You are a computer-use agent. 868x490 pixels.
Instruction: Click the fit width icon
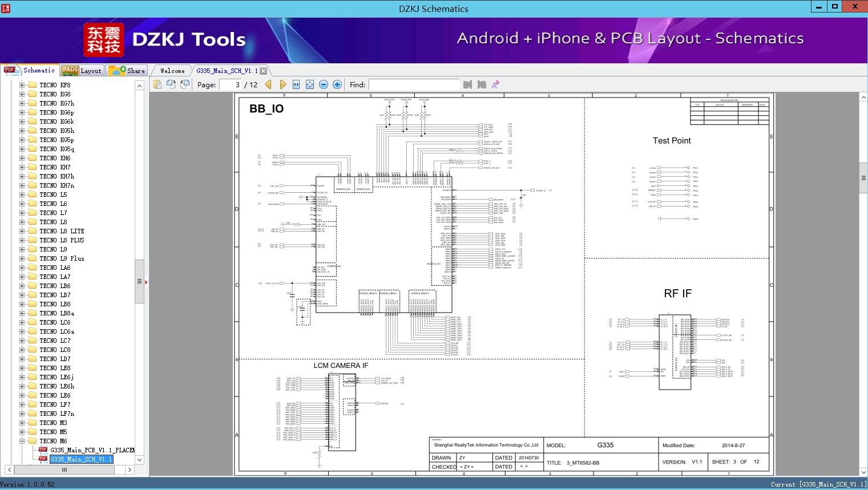[x=296, y=84]
